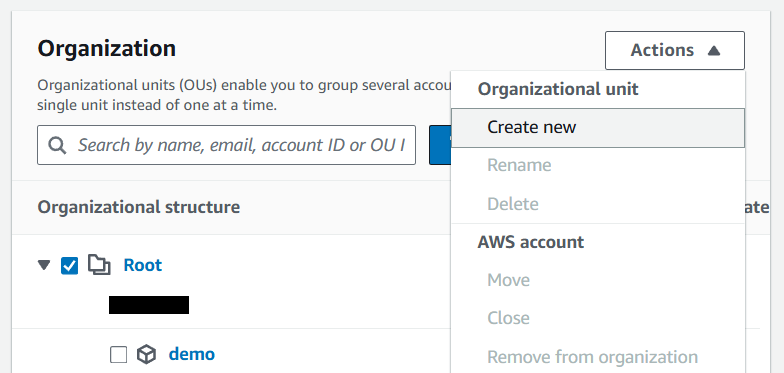The height and width of the screenshot is (373, 784).
Task: Select Close under AWS account menu
Action: point(508,318)
